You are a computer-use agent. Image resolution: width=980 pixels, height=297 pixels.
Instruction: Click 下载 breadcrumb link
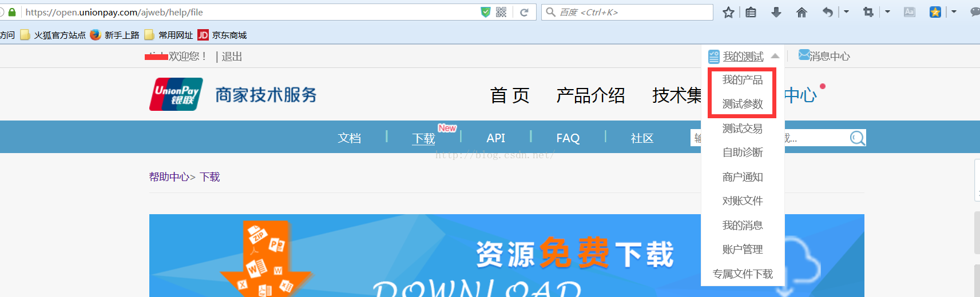[210, 177]
